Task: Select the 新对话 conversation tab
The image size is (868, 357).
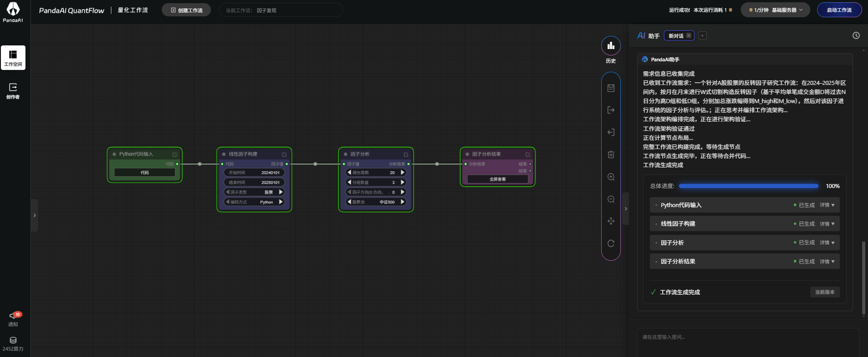Action: click(676, 36)
